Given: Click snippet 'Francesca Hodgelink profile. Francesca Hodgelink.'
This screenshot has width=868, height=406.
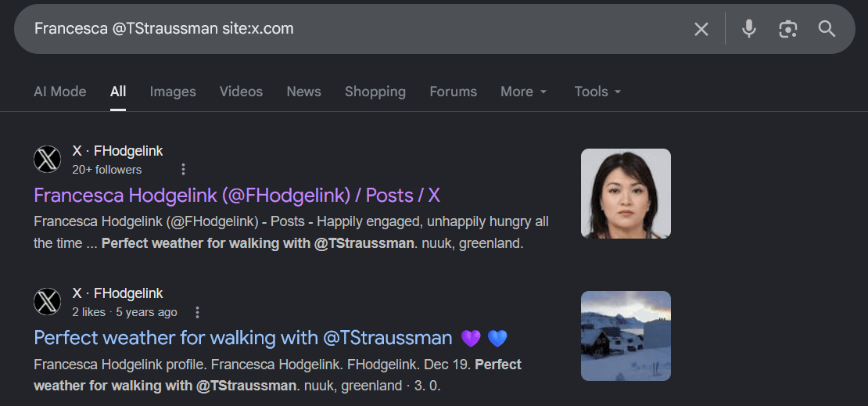Looking at the screenshot, I should click(188, 365).
